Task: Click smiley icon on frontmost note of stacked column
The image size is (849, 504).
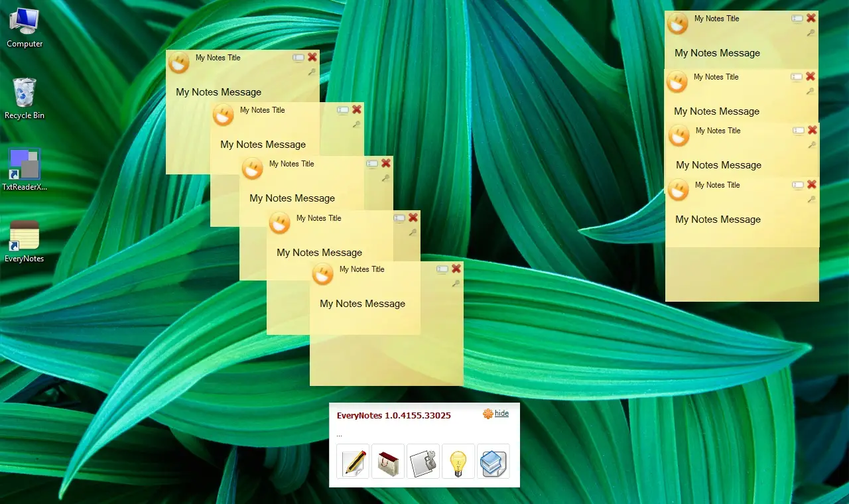Action: pyautogui.click(x=679, y=190)
